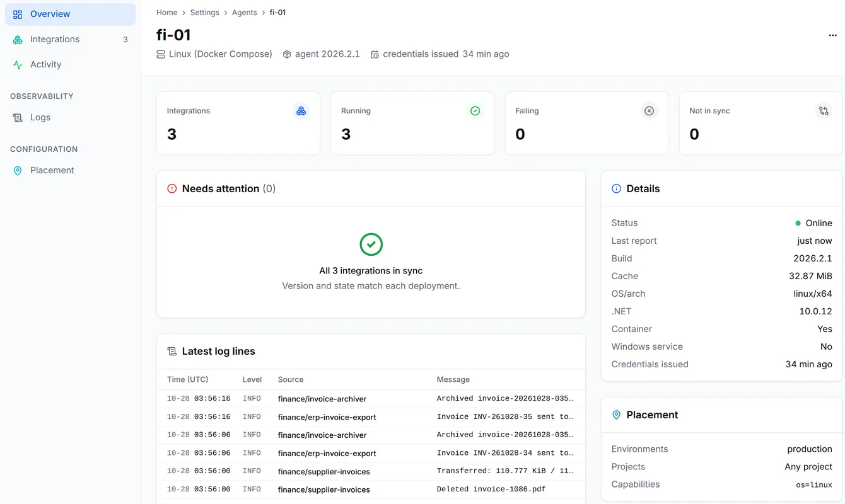Click the finance/supplier-invoices source of Deleted invoice-1086.pdf row

[x=324, y=490]
